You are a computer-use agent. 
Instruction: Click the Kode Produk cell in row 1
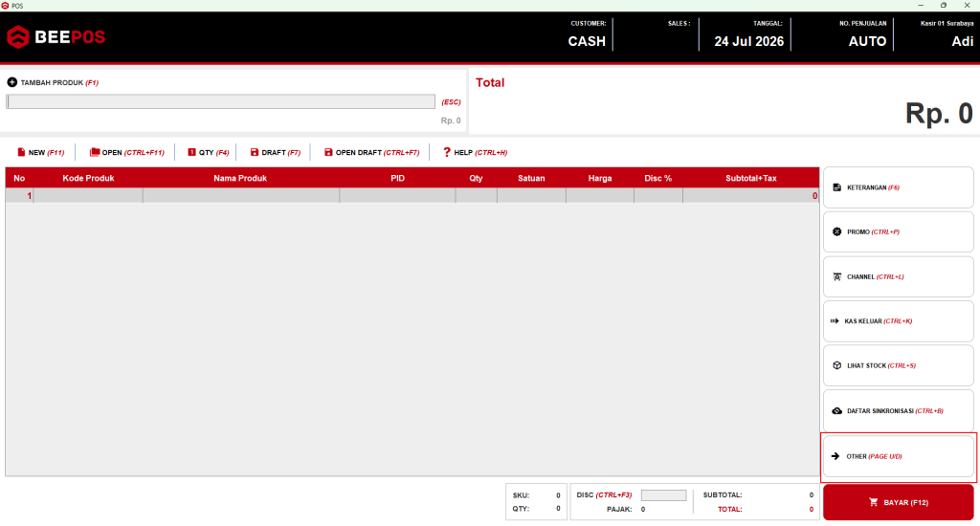point(88,195)
